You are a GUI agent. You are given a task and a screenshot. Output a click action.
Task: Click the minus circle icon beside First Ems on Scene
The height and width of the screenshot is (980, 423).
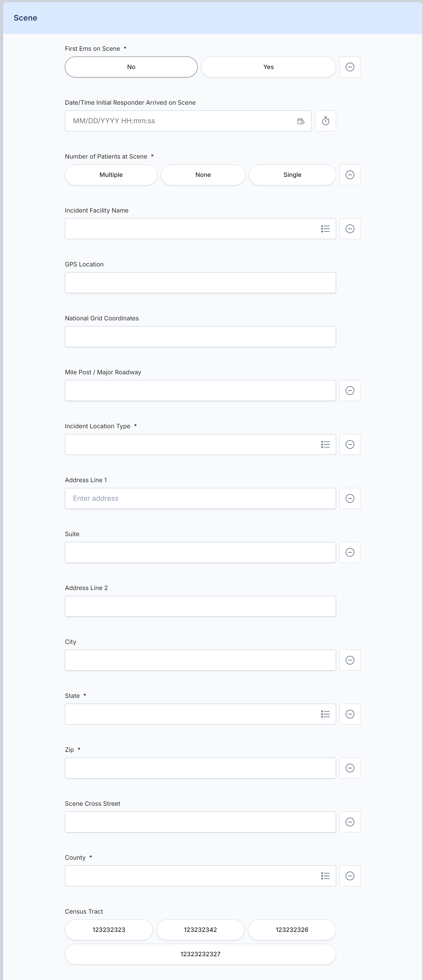pos(350,67)
